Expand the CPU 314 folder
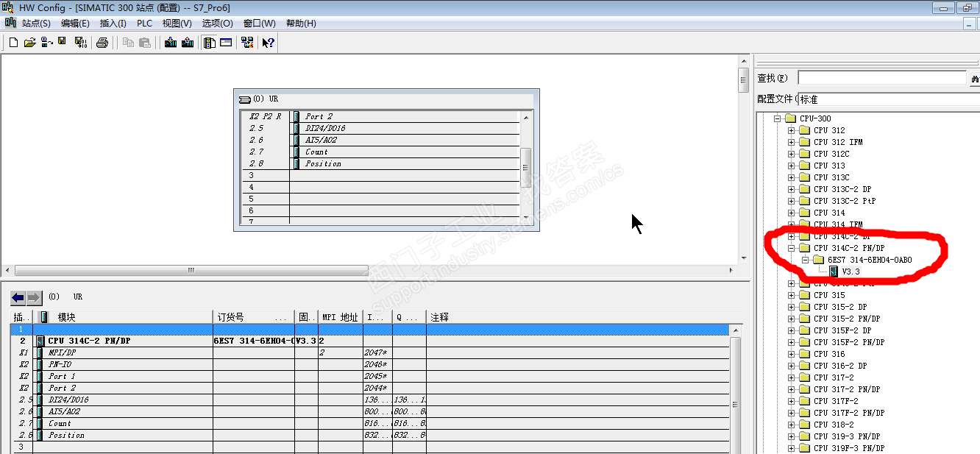Viewport: 980px width, 454px height. pyautogui.click(x=792, y=213)
